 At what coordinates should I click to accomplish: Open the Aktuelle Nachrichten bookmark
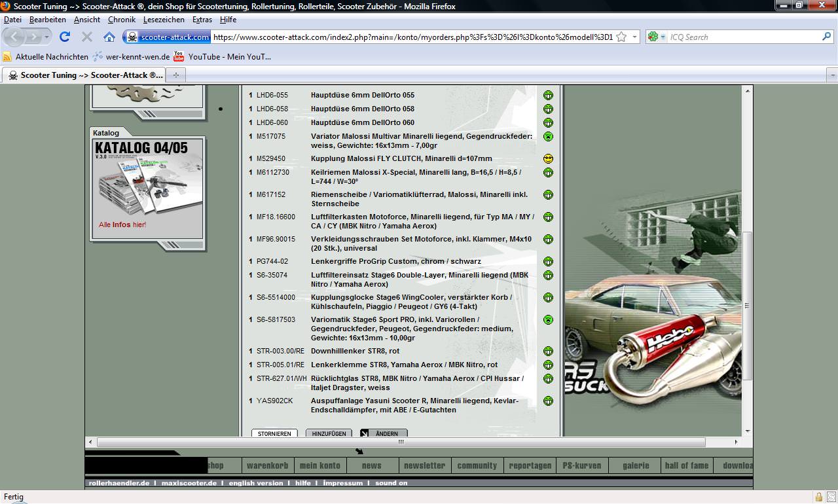pos(46,57)
